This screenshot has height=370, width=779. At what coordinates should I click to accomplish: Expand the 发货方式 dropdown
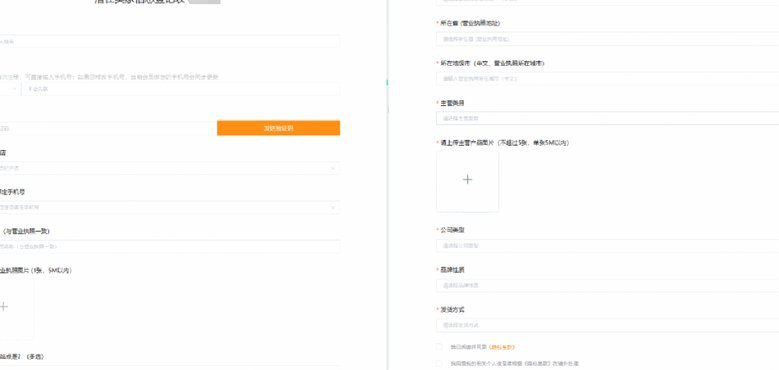click(x=608, y=325)
